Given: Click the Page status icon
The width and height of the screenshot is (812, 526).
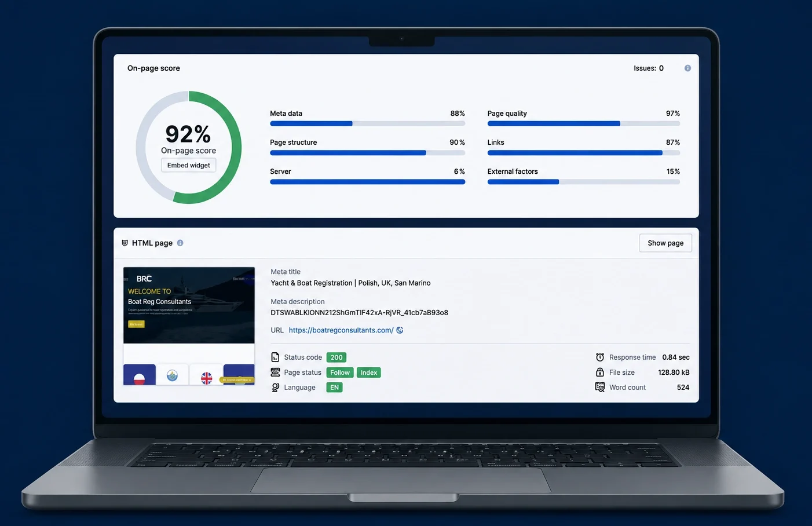Looking at the screenshot, I should 275,372.
